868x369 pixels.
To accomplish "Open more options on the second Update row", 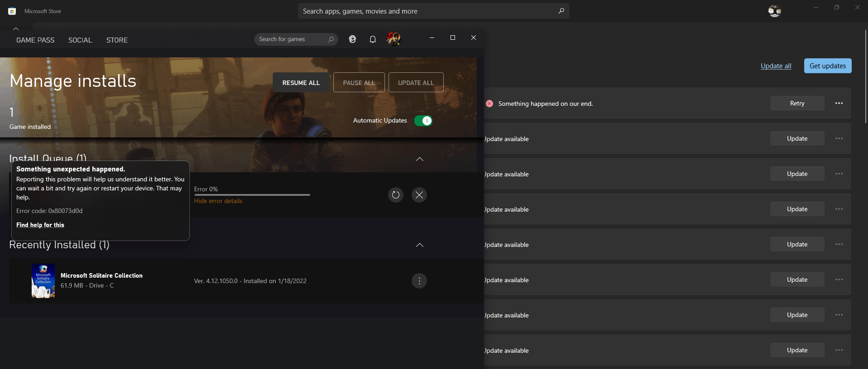I will pyautogui.click(x=839, y=174).
